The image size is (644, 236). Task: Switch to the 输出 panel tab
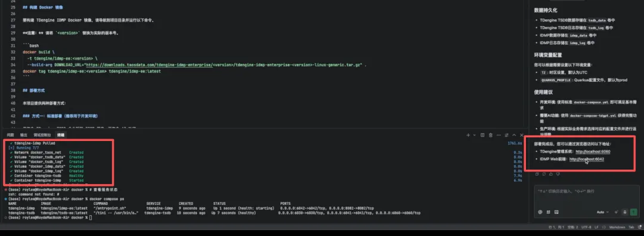point(24,134)
